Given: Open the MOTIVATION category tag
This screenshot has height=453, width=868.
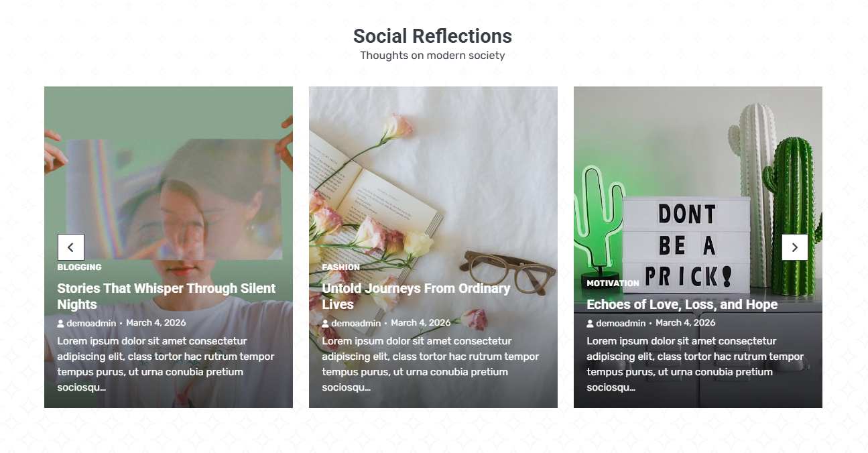Looking at the screenshot, I should coord(613,283).
